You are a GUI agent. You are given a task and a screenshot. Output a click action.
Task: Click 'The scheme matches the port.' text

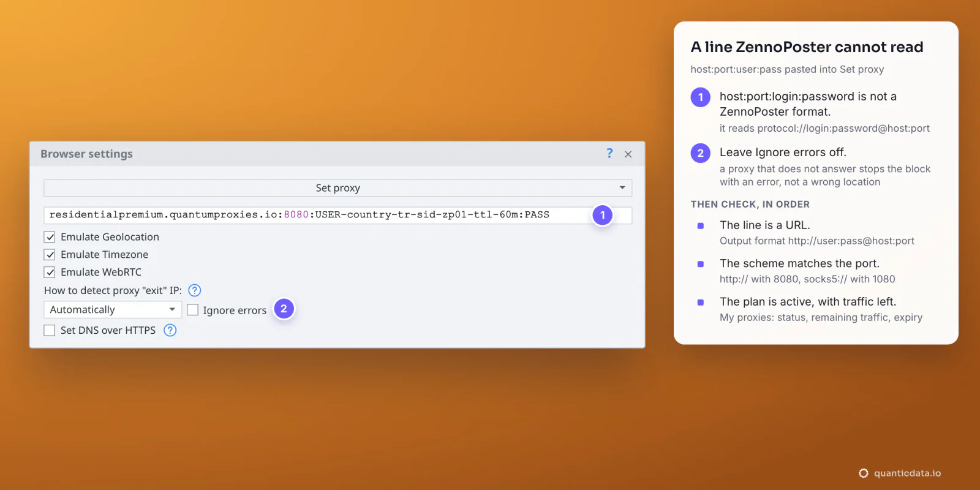tap(799, 263)
